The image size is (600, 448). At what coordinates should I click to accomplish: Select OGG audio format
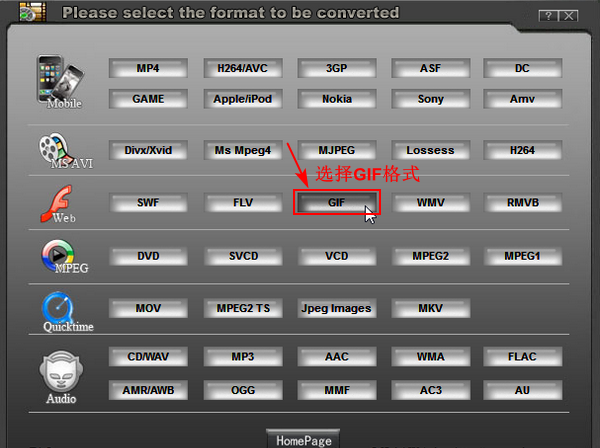pyautogui.click(x=243, y=390)
